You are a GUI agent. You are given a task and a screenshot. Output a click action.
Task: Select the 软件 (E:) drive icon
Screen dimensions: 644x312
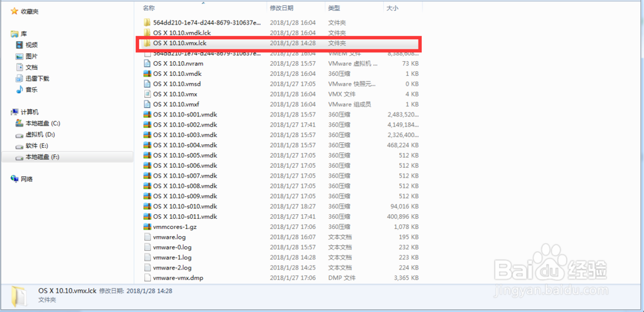coord(19,146)
